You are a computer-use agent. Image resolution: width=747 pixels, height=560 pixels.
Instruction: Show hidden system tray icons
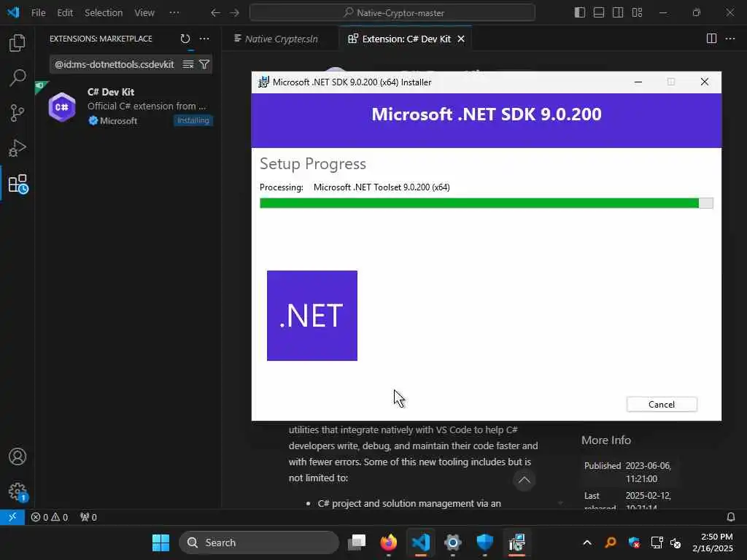[x=587, y=542]
